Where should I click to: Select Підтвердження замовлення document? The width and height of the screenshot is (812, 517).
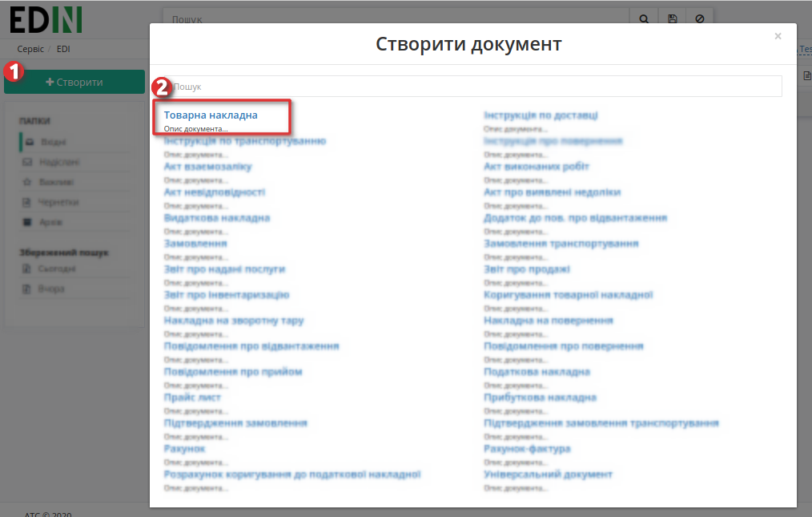(x=235, y=423)
